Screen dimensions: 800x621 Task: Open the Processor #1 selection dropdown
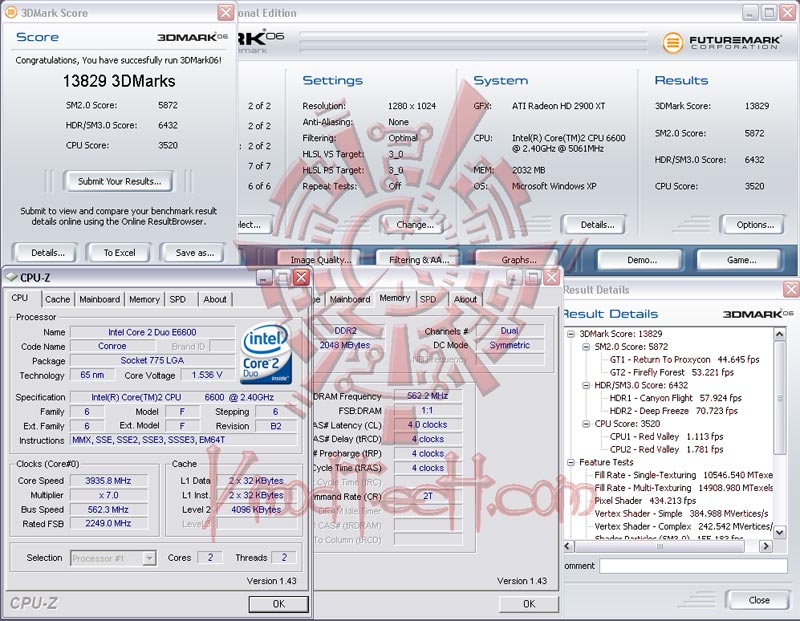pyautogui.click(x=149, y=558)
